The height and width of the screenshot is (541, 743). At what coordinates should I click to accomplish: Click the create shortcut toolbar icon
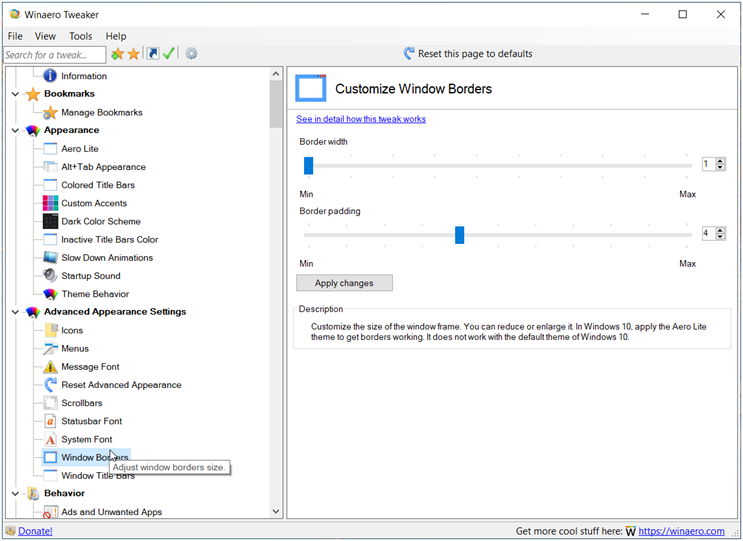coord(153,54)
